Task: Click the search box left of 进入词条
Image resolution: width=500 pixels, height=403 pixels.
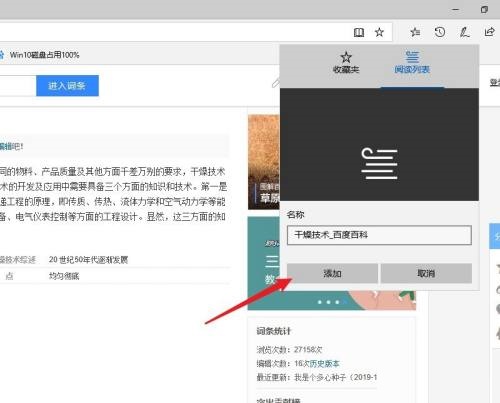Action: pos(17,86)
